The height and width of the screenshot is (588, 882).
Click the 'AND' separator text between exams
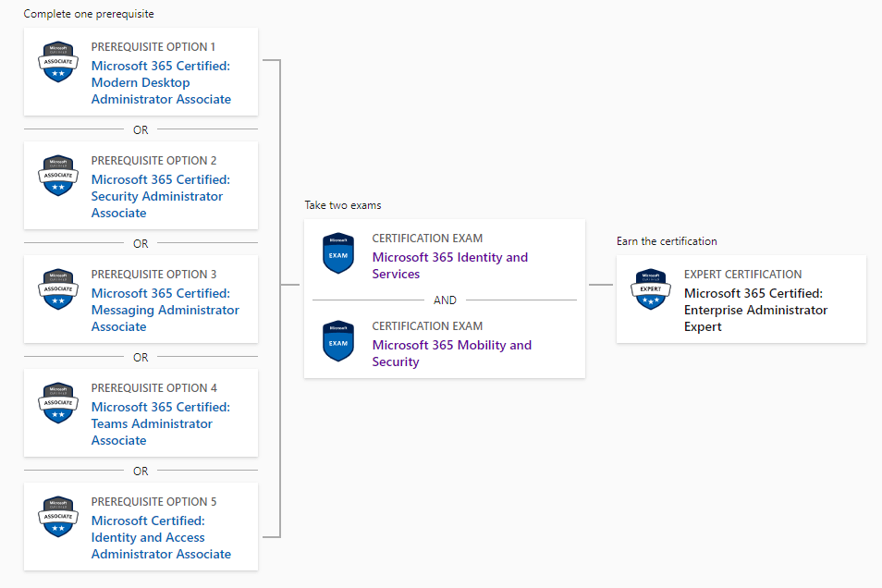445,300
